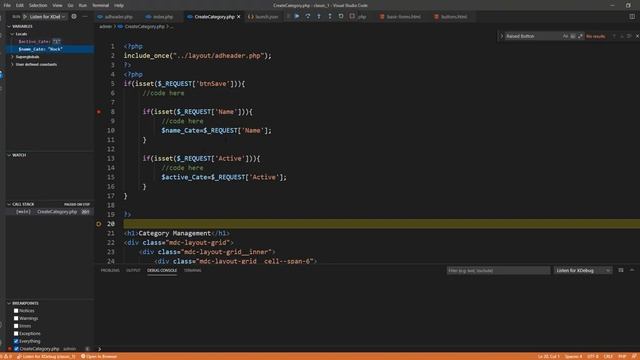The width and height of the screenshot is (640, 360).
Task: Open the notifications bell in the status bar
Action: point(634,356)
